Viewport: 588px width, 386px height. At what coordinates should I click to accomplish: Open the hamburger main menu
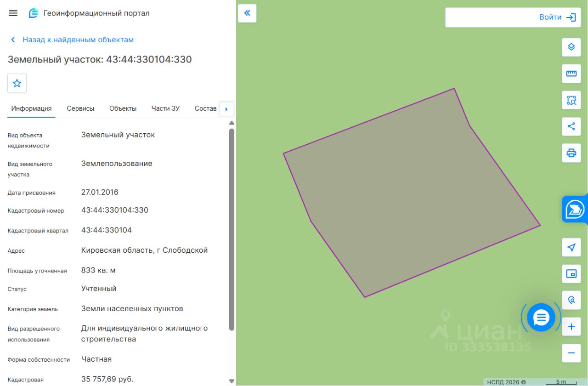[13, 13]
